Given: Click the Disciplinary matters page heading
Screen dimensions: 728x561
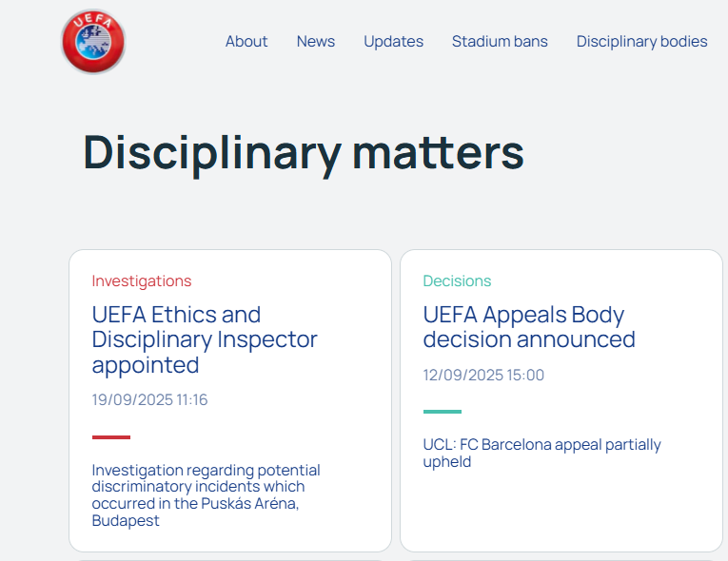Looking at the screenshot, I should [x=304, y=152].
